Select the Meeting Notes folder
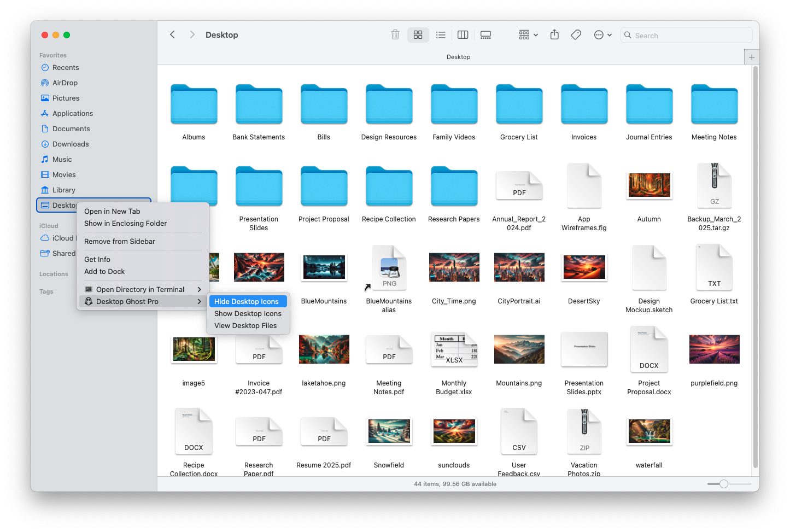This screenshot has width=790, height=532. point(714,112)
